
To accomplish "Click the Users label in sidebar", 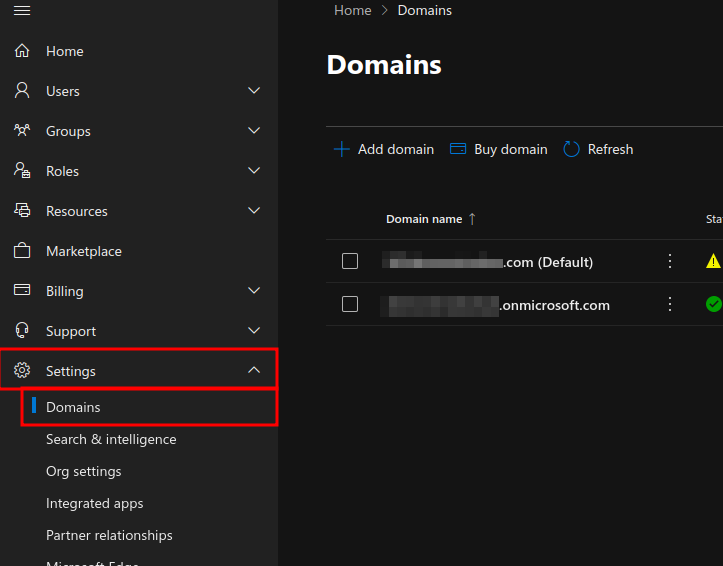I will (63, 91).
